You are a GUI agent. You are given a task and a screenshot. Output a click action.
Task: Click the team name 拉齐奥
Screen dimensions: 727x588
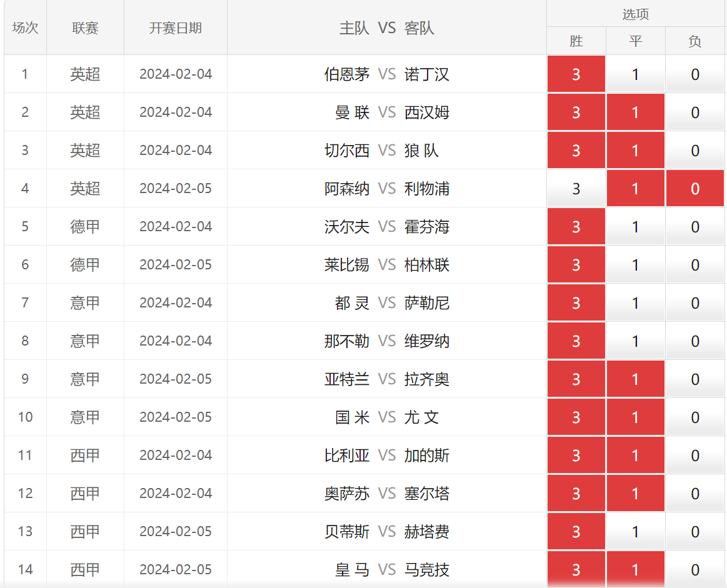[426, 379]
